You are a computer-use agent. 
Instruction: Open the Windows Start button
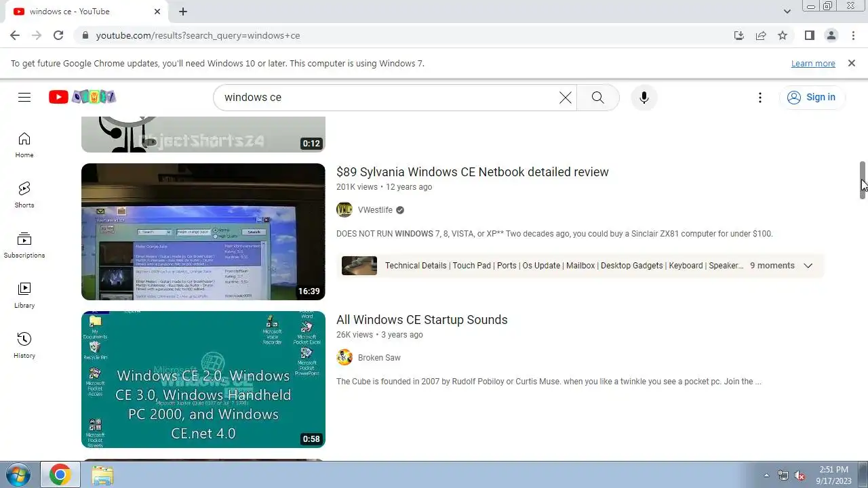18,475
